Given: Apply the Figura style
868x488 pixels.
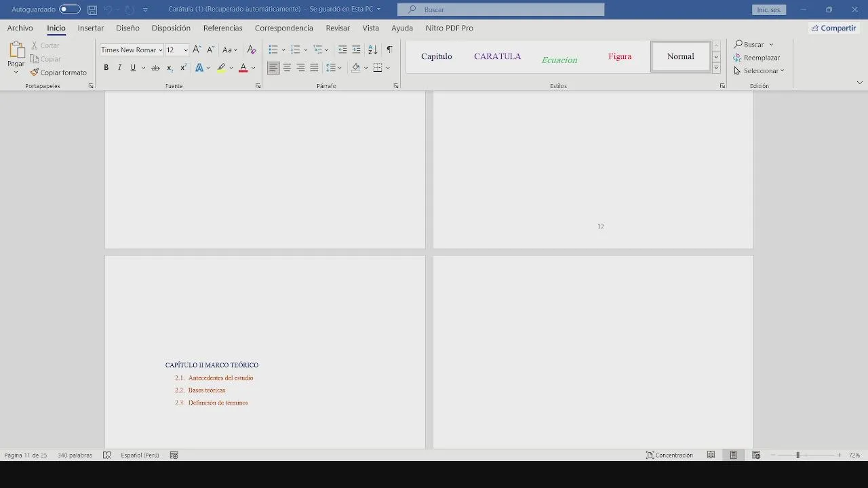Looking at the screenshot, I should (620, 56).
